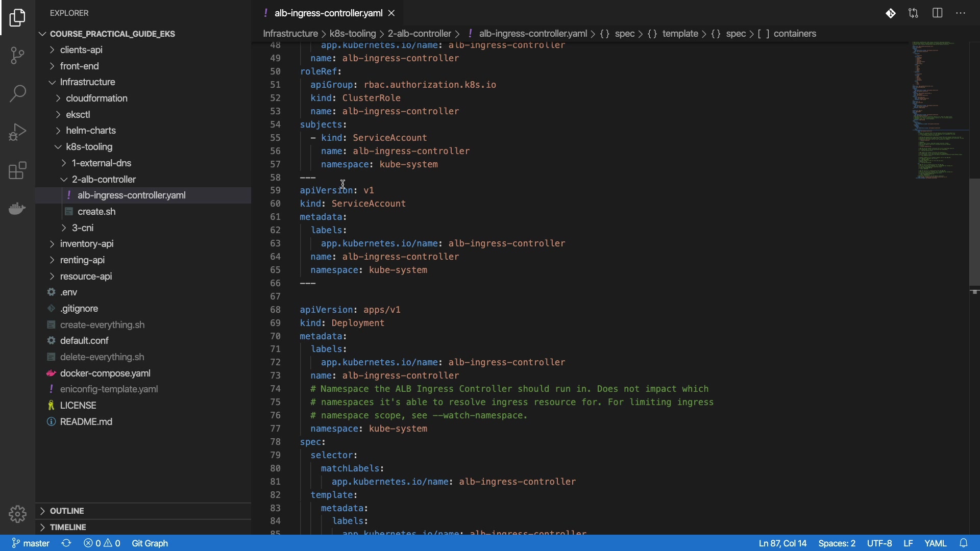Expand the TIMELINE section
The height and width of the screenshot is (551, 980).
click(68, 527)
